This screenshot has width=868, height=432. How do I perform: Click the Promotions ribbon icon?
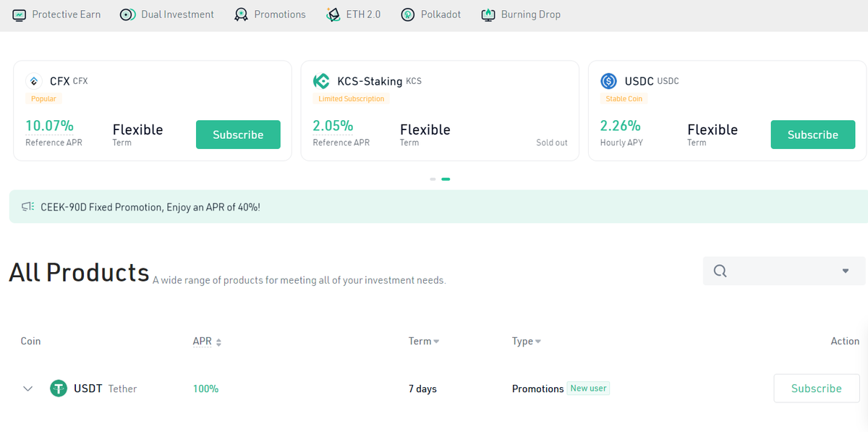point(241,14)
